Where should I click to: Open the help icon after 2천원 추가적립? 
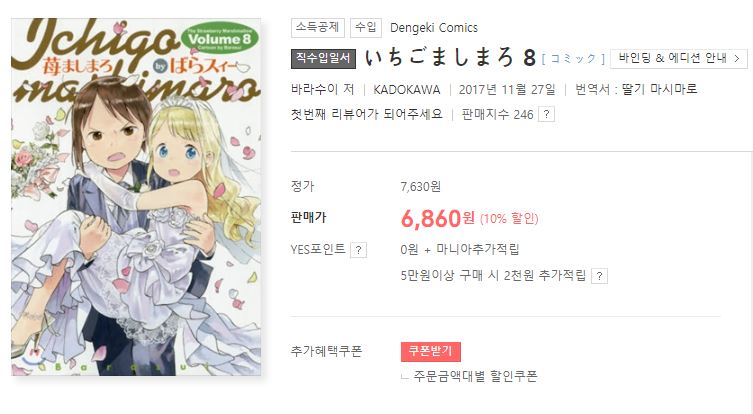(599, 276)
